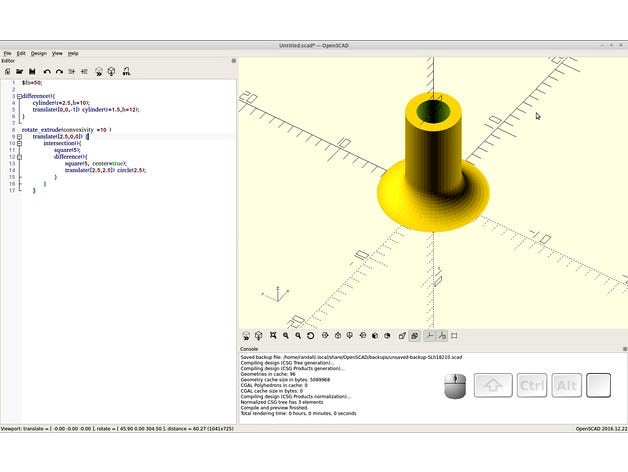The width and height of the screenshot is (628, 472).
Task: Toggle Show Edges in viewer toolbar
Action: 454,336
